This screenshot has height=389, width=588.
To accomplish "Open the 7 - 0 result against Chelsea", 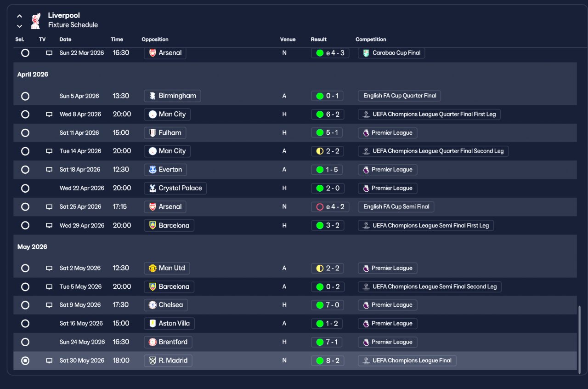I will [x=327, y=305].
